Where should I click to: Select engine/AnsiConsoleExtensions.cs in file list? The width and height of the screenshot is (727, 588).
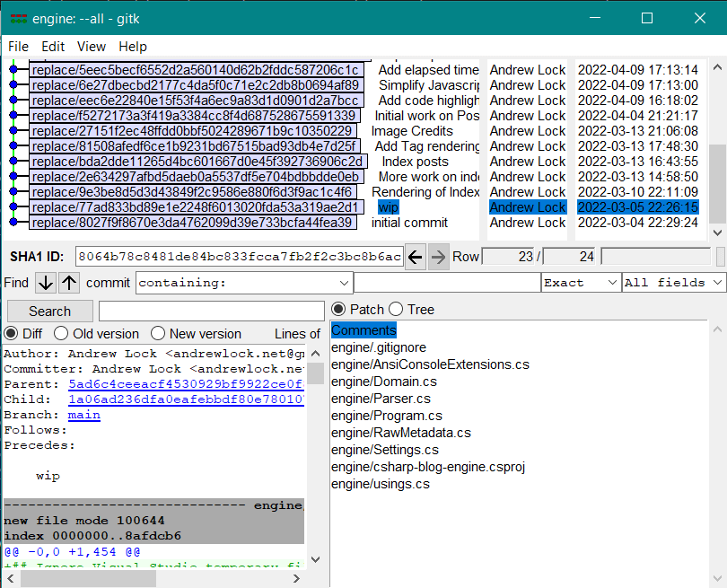point(430,364)
